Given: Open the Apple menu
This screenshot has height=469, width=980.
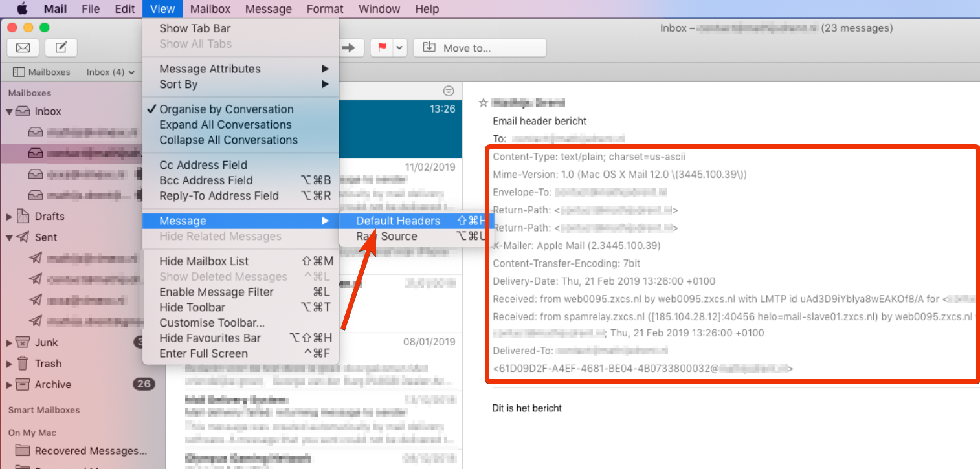Looking at the screenshot, I should point(22,9).
